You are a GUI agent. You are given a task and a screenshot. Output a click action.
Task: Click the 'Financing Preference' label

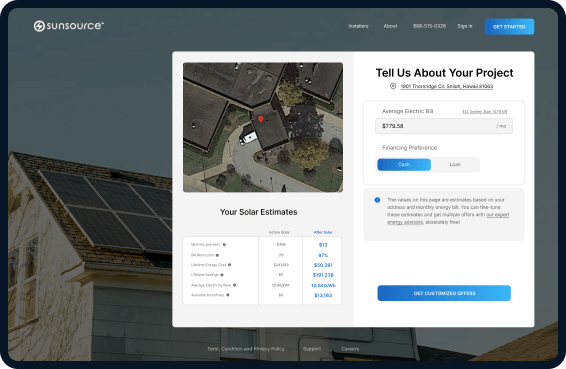click(409, 148)
